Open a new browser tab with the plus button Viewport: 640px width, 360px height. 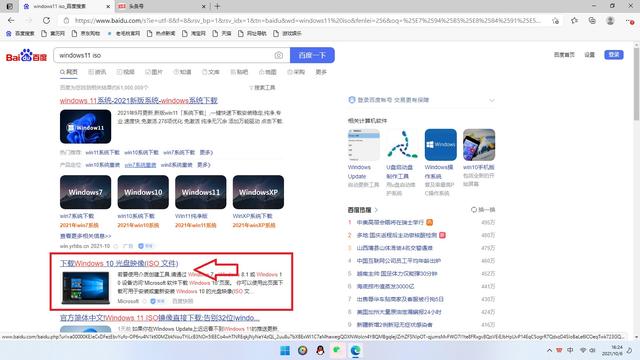pyautogui.click(x=217, y=7)
